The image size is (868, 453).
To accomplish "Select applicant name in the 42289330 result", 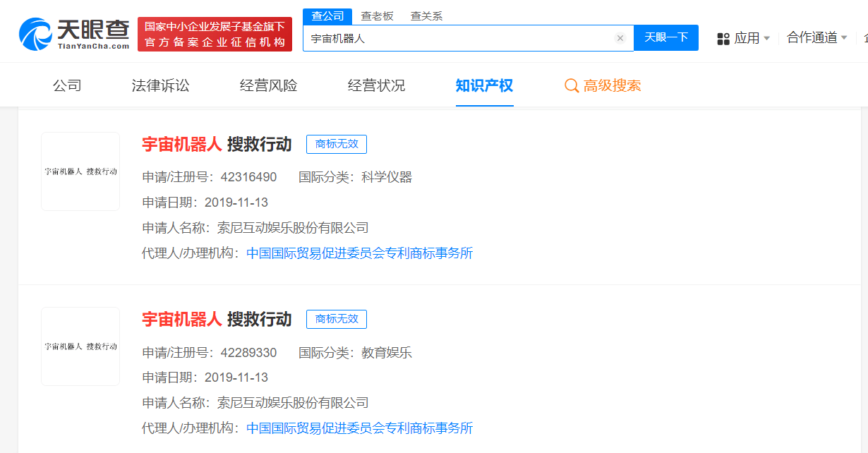I will click(x=293, y=403).
